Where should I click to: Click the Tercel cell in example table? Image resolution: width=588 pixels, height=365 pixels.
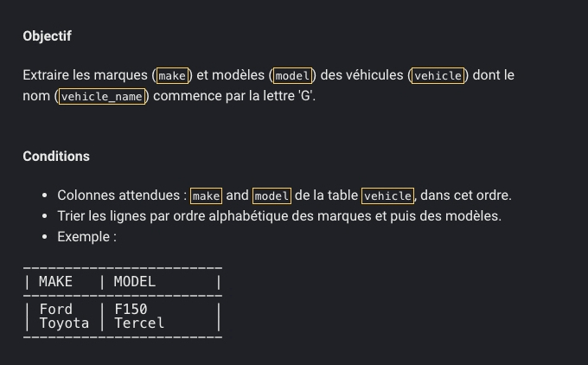point(139,323)
